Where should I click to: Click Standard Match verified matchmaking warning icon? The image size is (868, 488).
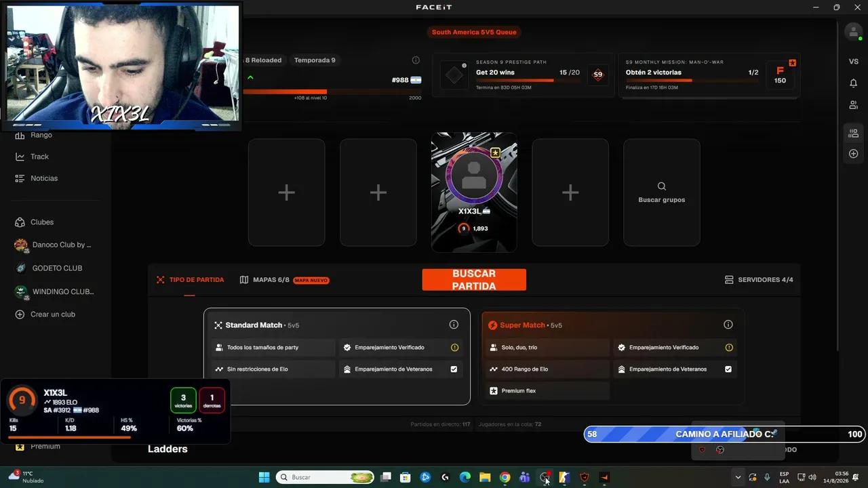[x=454, y=348]
